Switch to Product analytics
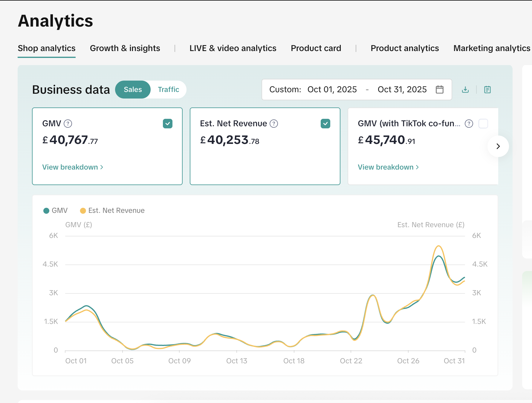Viewport: 532px width, 403px height. (405, 48)
